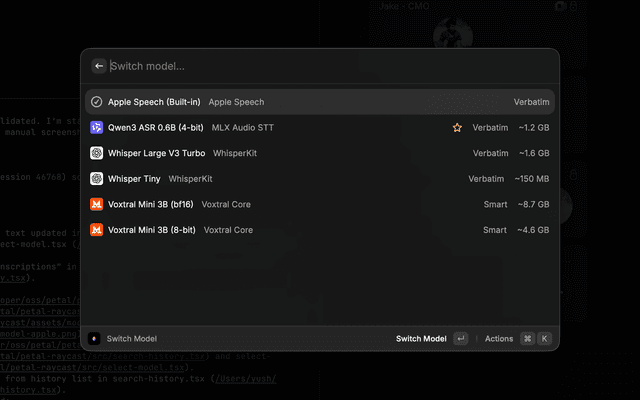640x400 pixels.
Task: Click the Voxtral Mini 3B (8-bit) icon
Action: [97, 230]
